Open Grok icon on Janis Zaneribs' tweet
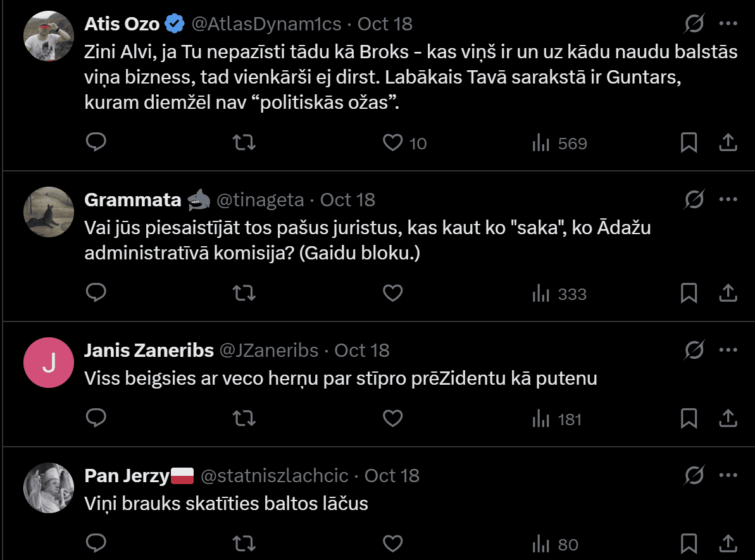Screen dimensions: 755x560 pos(695,350)
